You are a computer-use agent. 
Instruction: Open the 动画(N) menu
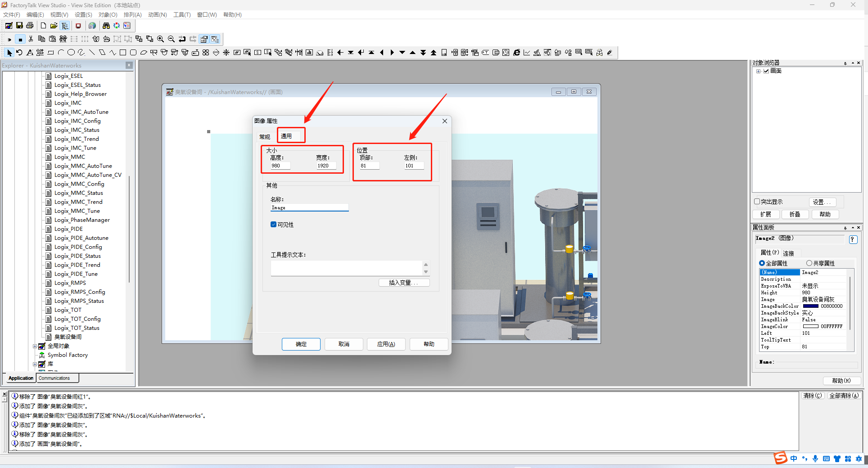(158, 15)
